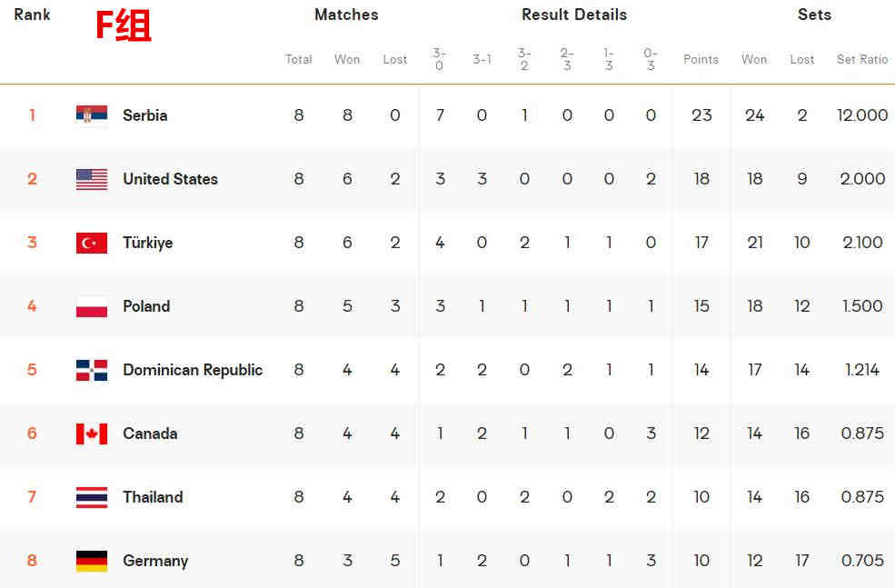Screen dimensions: 895x588
Task: Click the Türkiye flag icon
Action: (x=92, y=243)
